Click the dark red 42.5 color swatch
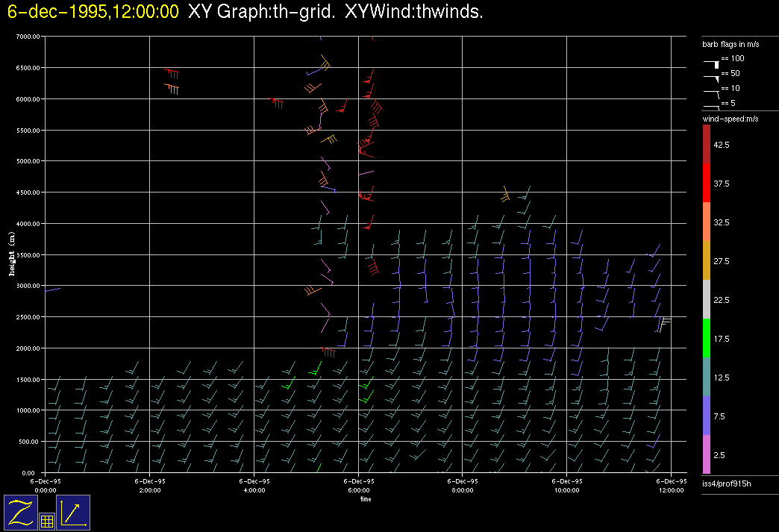Image resolution: width=779 pixels, height=532 pixels. coord(707,144)
